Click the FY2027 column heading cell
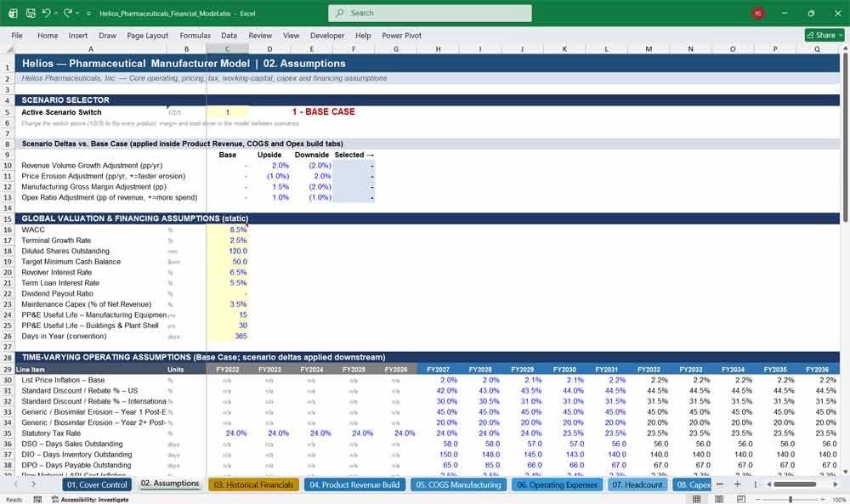850x504 pixels. pyautogui.click(x=438, y=370)
